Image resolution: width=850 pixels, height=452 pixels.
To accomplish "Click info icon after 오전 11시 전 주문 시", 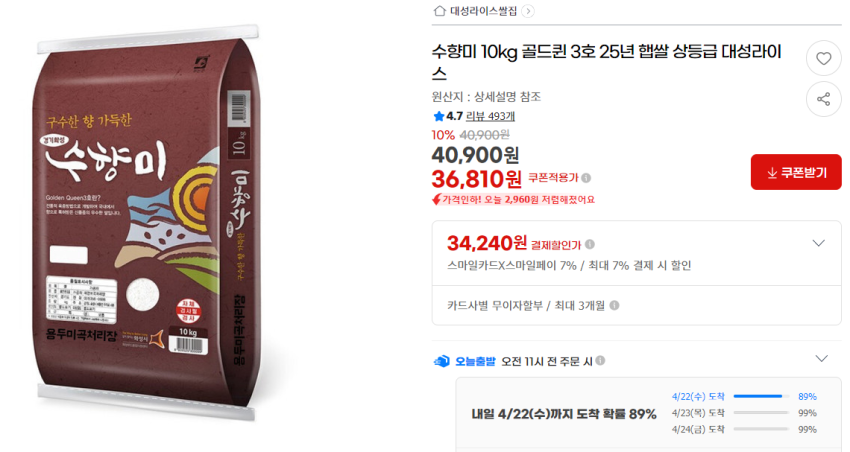I will pyautogui.click(x=600, y=360).
